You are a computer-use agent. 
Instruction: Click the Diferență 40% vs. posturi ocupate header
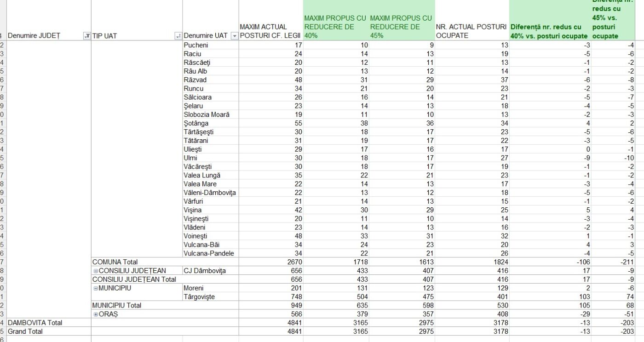[549, 31]
